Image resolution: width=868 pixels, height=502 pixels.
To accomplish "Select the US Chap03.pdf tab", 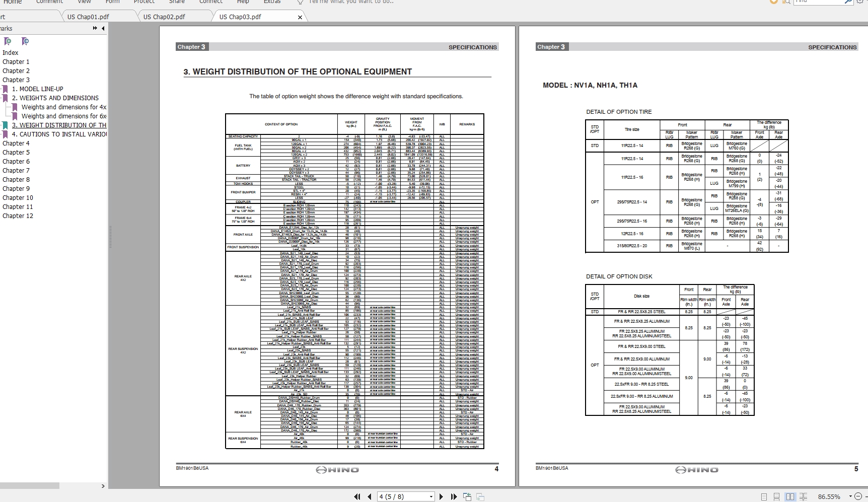I will (x=240, y=17).
